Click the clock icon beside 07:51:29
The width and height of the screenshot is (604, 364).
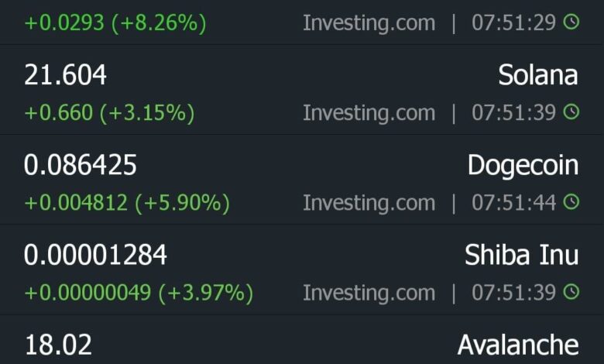pyautogui.click(x=571, y=22)
